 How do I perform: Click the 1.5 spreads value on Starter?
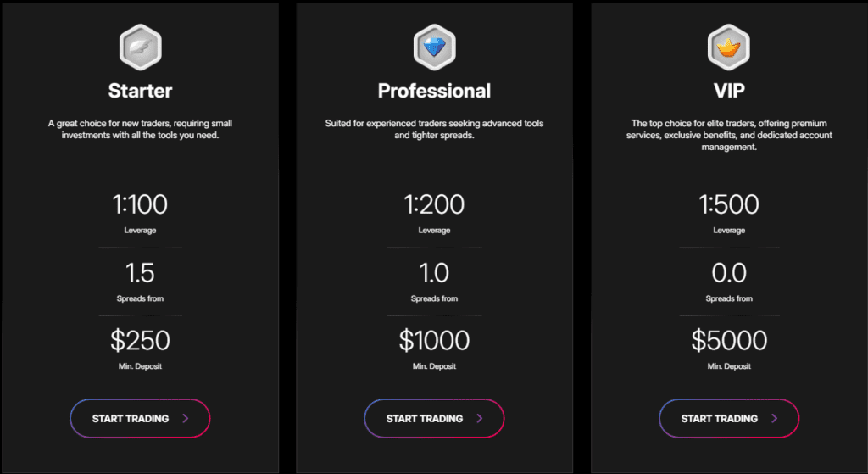tap(140, 273)
